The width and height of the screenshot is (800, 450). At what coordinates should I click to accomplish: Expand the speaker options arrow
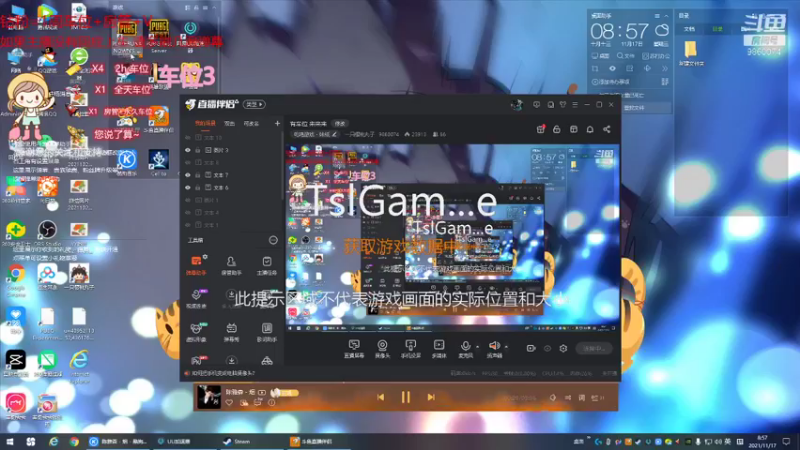click(506, 347)
